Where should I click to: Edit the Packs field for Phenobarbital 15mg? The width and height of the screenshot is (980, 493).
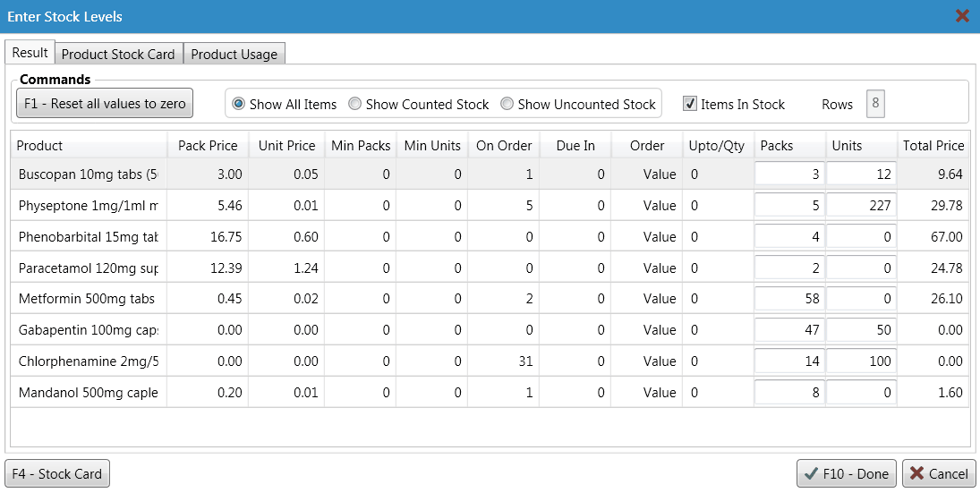[790, 236]
